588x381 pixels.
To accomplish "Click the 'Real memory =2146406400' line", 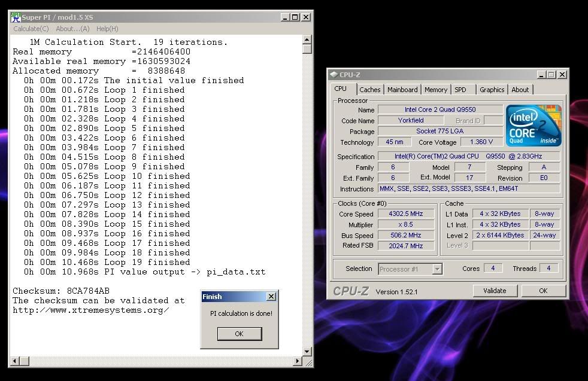I will [102, 51].
